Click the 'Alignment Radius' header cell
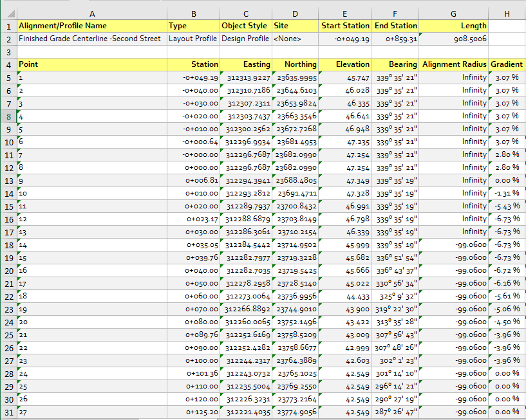Screen dimensions: 526x420 point(453,65)
